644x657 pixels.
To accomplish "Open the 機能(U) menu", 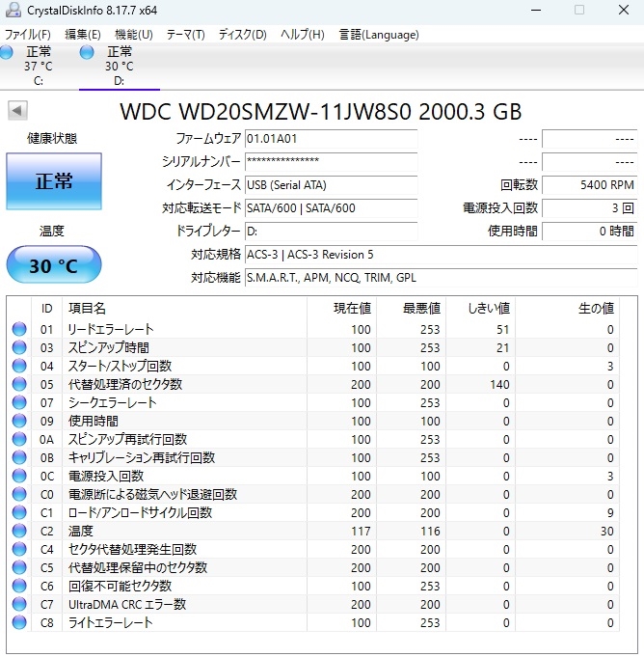I will 134,35.
